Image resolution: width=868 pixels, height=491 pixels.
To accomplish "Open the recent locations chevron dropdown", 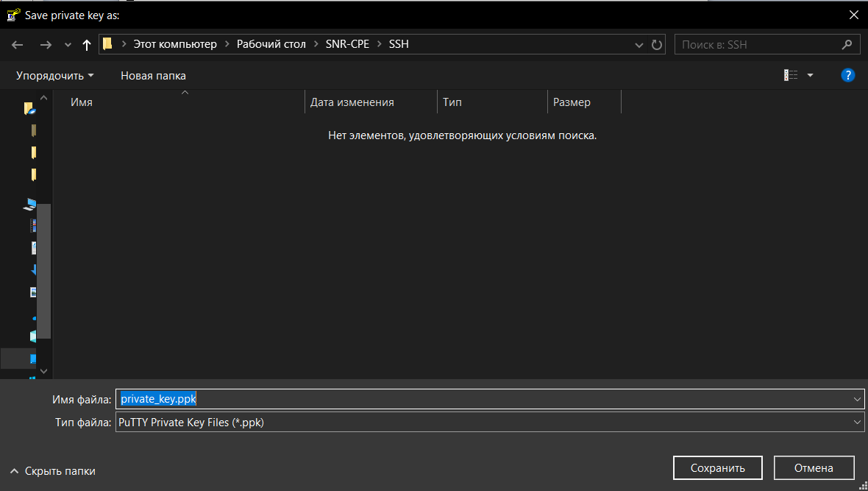I will (68, 44).
